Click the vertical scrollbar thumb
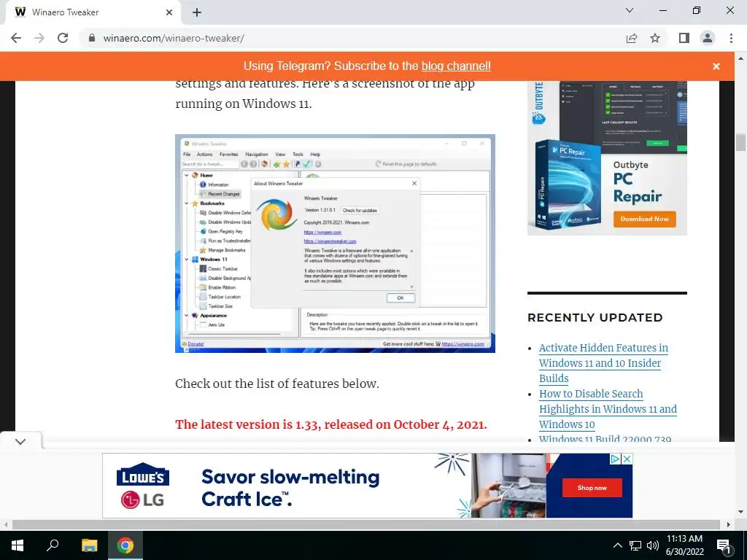Viewport: 747px width, 560px height. 740,143
